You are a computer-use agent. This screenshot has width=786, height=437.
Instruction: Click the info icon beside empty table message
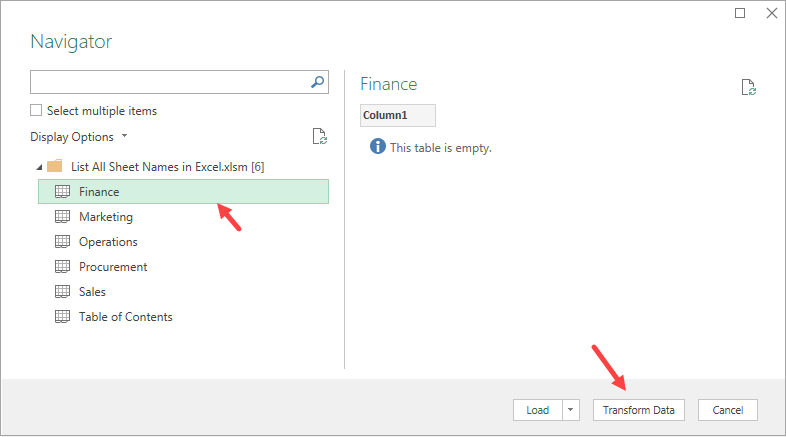[x=377, y=146]
